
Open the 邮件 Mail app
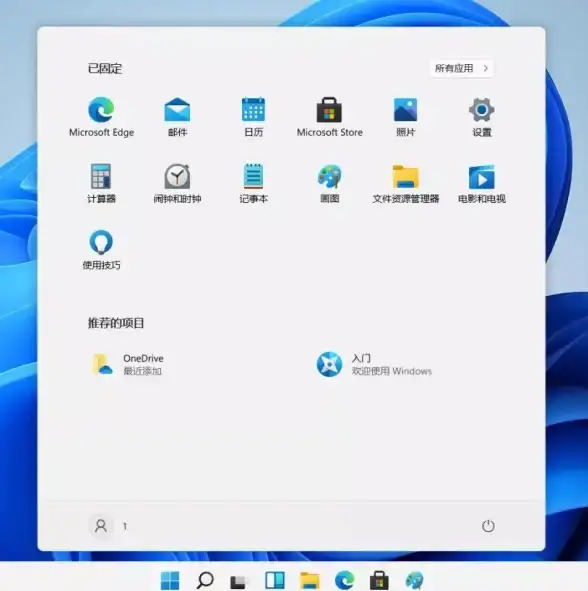coord(178,116)
